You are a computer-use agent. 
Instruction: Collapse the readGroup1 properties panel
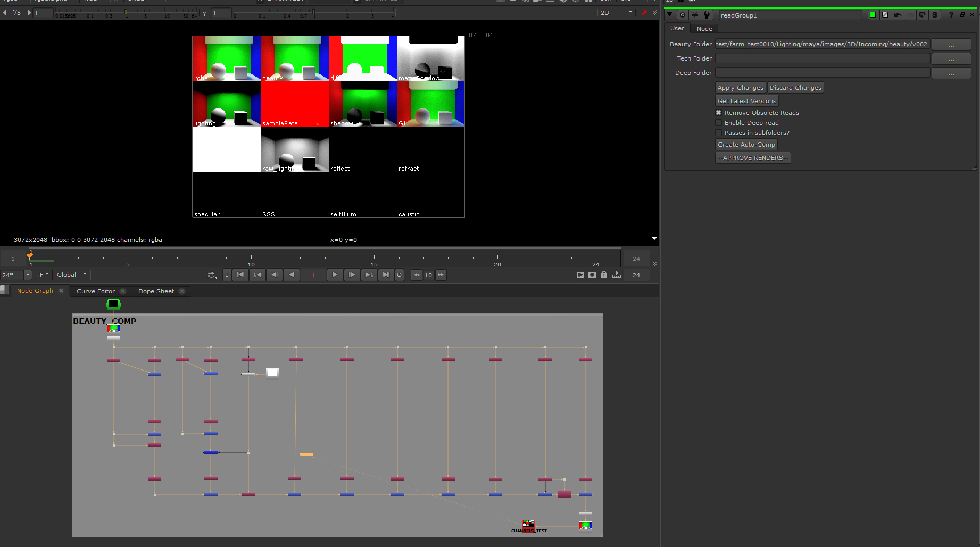click(x=670, y=15)
